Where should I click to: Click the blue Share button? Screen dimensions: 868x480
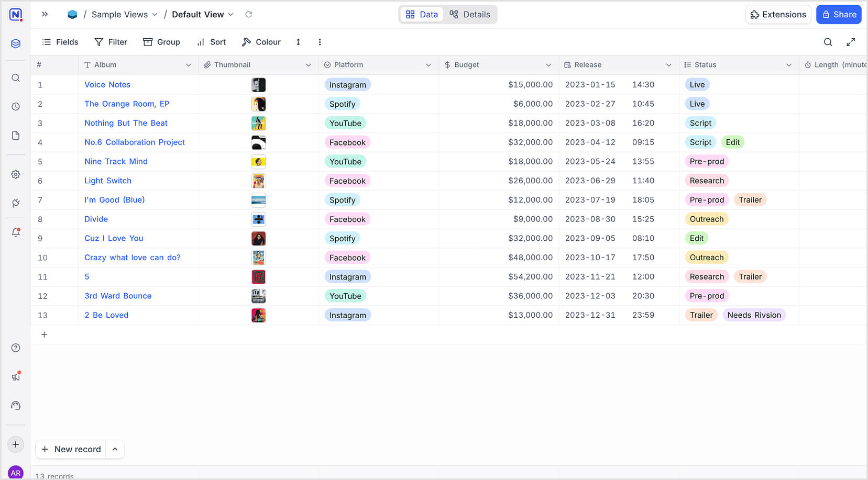coord(839,15)
